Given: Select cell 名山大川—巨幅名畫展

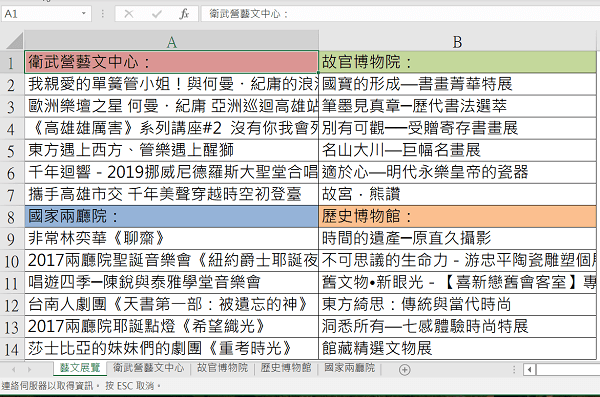Looking at the screenshot, I should (457, 150).
